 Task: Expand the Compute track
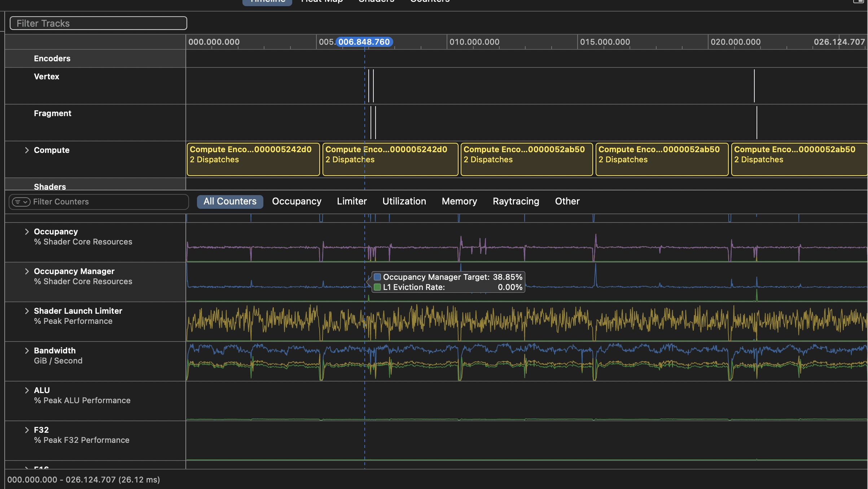[x=27, y=150]
